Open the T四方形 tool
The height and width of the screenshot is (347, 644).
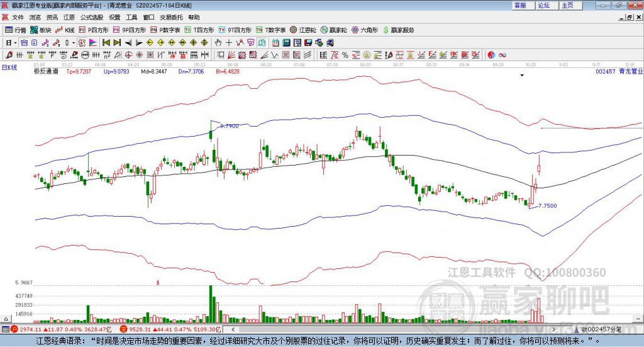pos(199,30)
